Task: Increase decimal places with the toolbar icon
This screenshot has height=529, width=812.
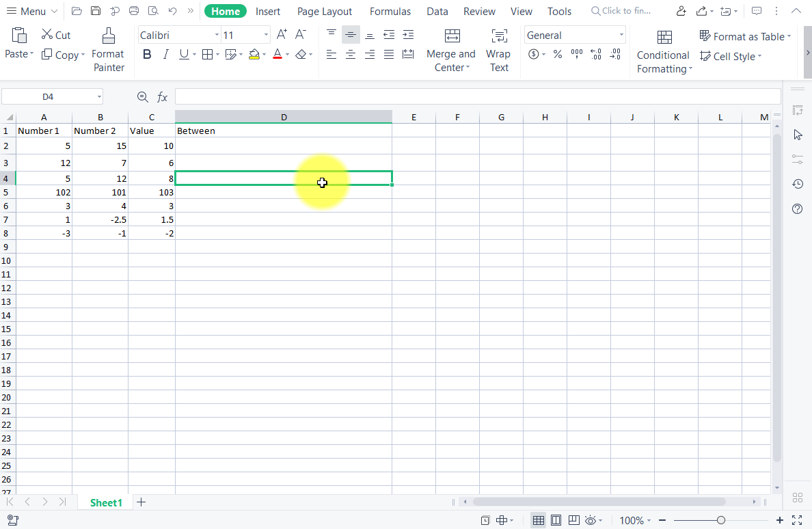Action: 595,54
